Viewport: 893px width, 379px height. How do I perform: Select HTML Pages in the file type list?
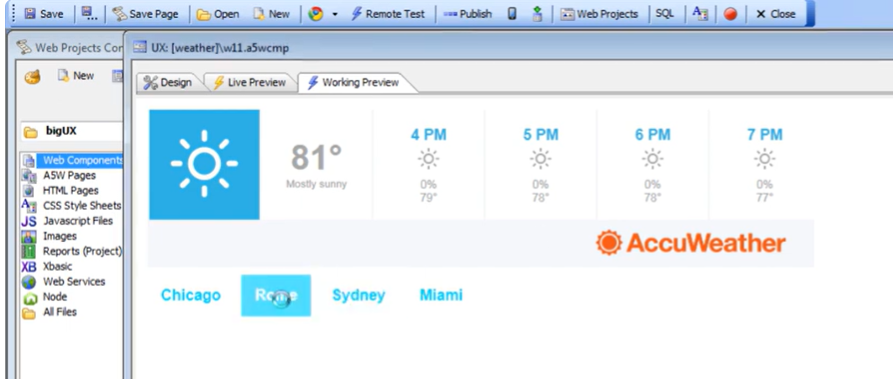[x=71, y=190]
